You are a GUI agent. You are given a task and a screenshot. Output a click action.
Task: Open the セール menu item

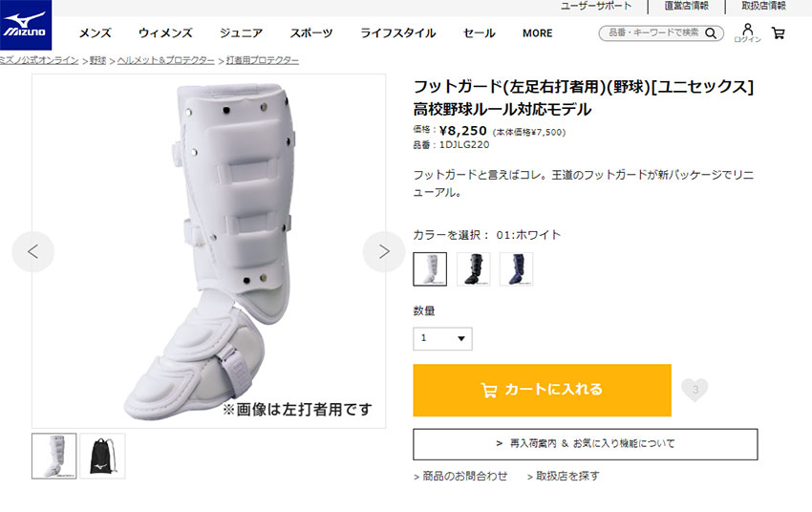pos(479,33)
